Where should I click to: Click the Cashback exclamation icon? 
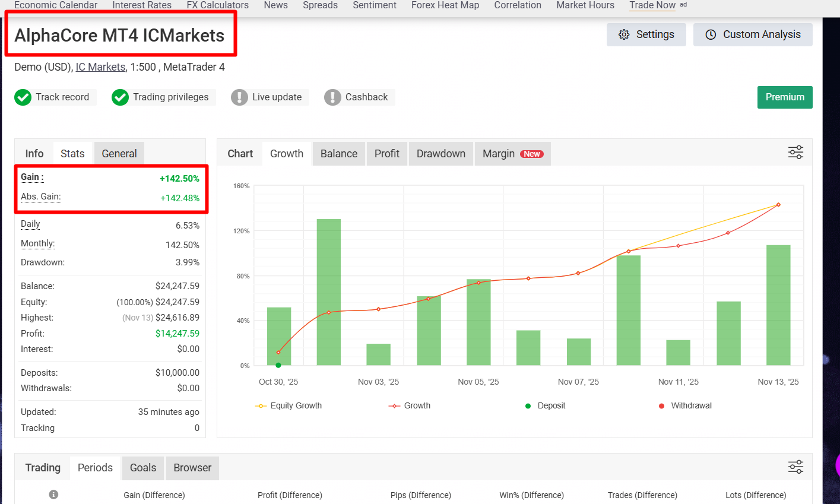[x=332, y=97]
